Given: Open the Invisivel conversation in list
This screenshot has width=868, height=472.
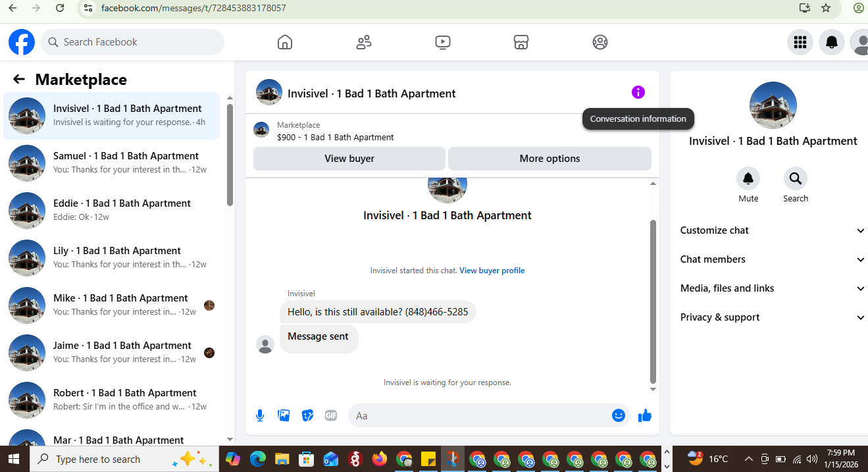Looking at the screenshot, I should [112, 116].
